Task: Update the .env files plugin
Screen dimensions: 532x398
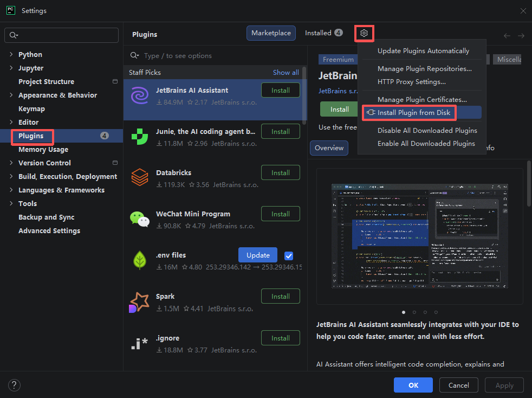Action: [x=258, y=255]
